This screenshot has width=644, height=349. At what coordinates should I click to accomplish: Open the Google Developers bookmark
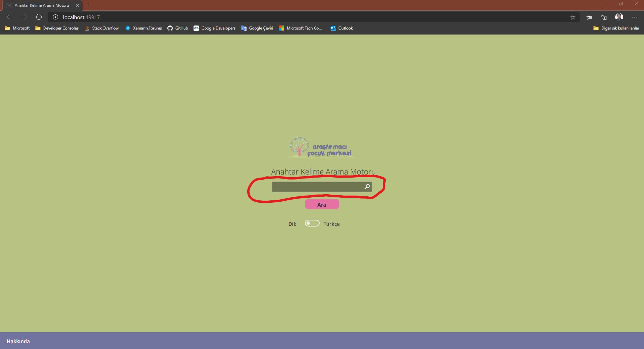[215, 28]
